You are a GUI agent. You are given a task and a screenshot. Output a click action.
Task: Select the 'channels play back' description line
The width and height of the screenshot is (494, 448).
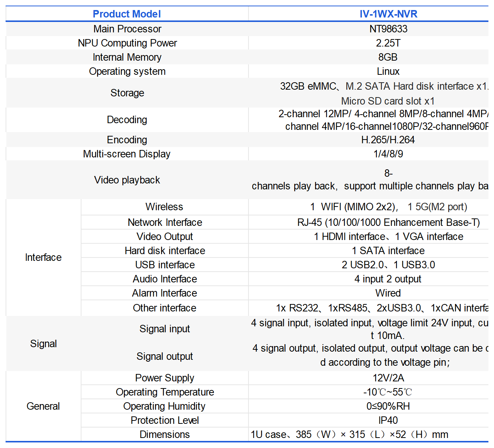[x=370, y=186]
